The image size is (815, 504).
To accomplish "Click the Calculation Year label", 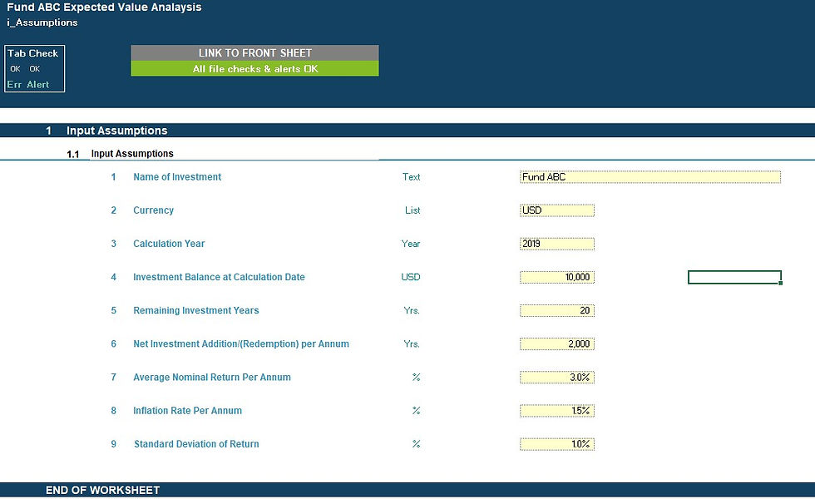I will point(169,244).
